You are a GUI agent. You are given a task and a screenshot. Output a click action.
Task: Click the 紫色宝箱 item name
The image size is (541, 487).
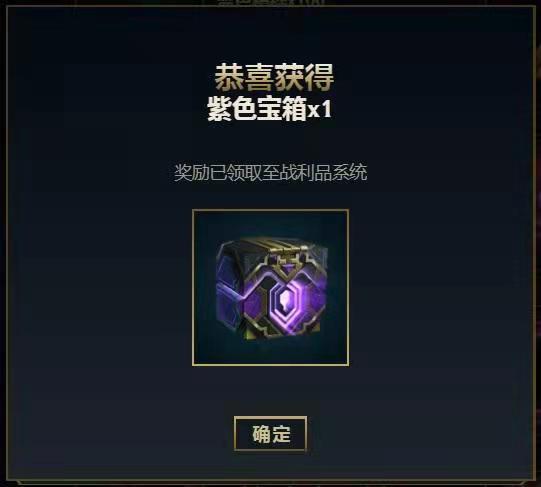257,109
